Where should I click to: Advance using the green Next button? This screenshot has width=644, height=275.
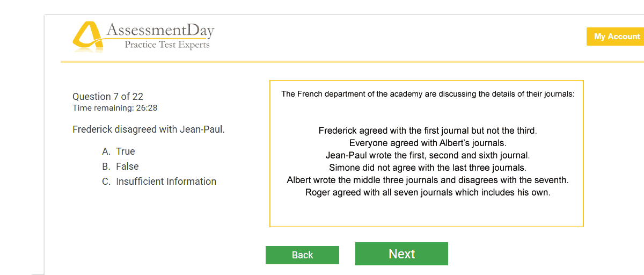point(401,254)
